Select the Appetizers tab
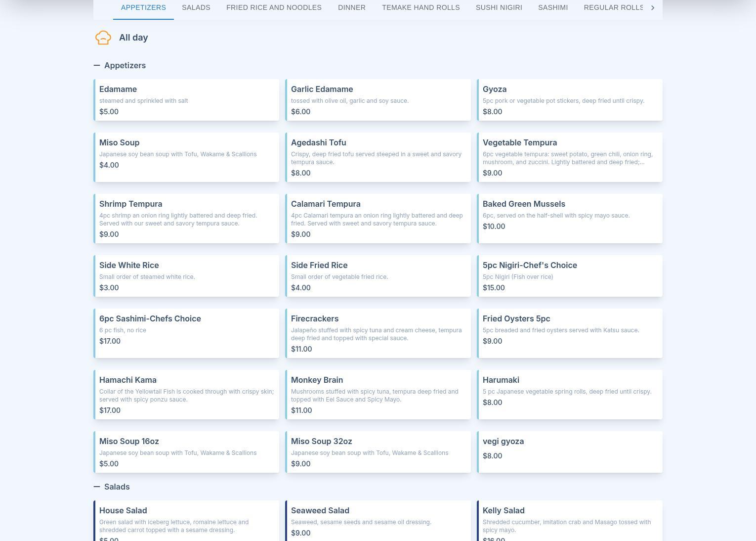 pyautogui.click(x=143, y=7)
